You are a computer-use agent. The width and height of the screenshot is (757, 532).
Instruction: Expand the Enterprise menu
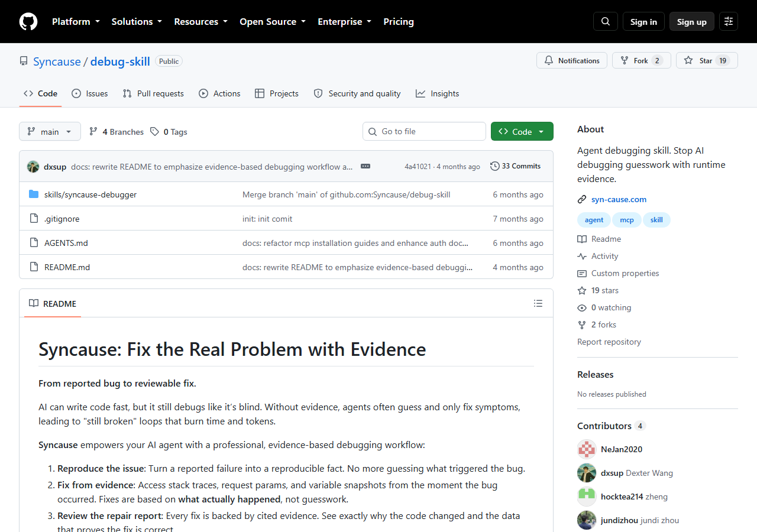coord(344,22)
